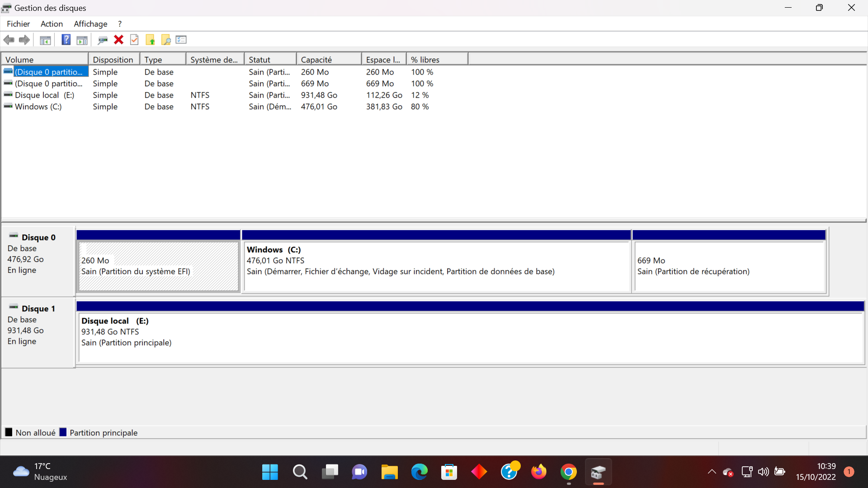Select the Windows (C:) volume row
This screenshot has height=488, width=868.
click(x=38, y=107)
